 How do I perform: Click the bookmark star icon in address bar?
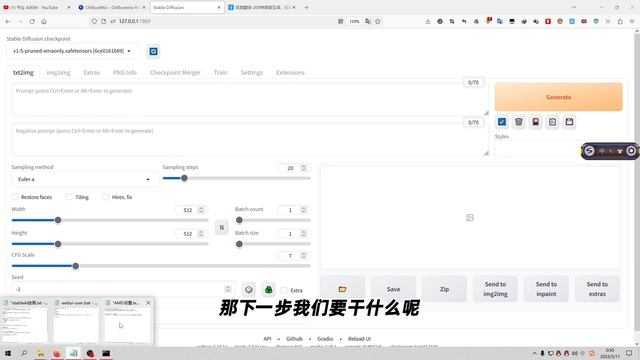(x=378, y=21)
